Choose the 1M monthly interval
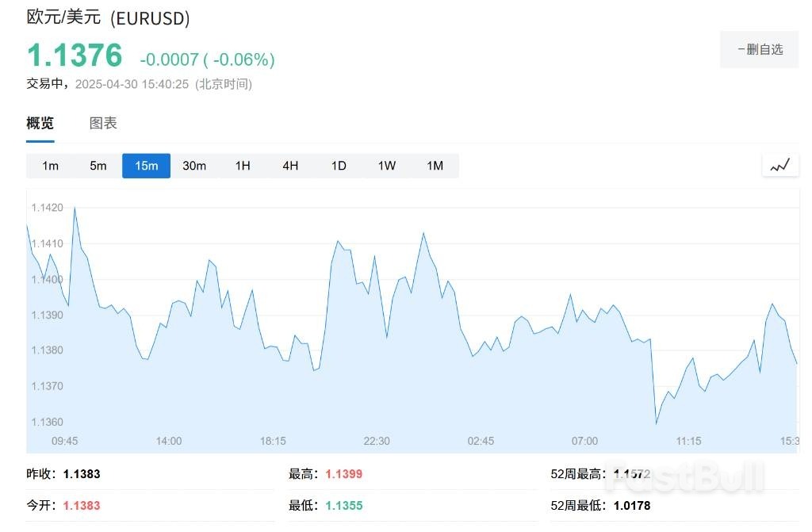 (x=435, y=166)
